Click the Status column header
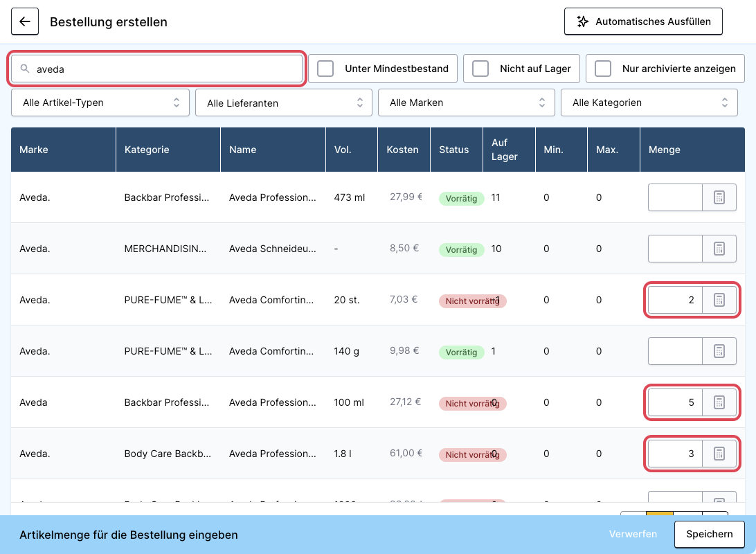Viewport: 756px width, 554px height. click(x=457, y=150)
